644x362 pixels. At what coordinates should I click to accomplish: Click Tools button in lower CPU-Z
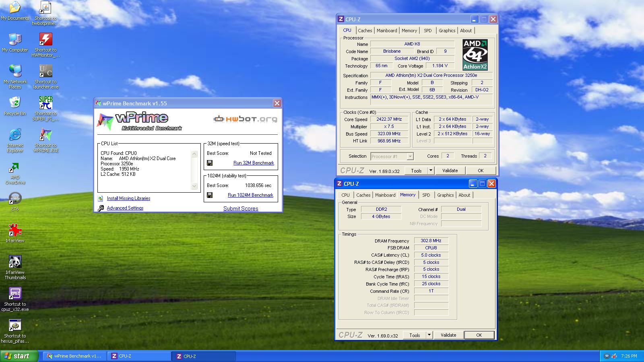(415, 335)
